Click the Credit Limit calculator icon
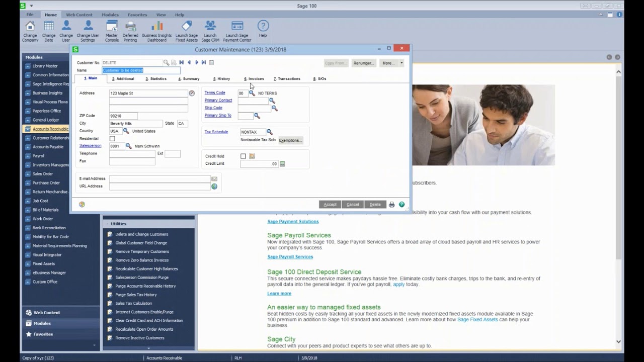Image resolution: width=644 pixels, height=362 pixels. coord(282,163)
